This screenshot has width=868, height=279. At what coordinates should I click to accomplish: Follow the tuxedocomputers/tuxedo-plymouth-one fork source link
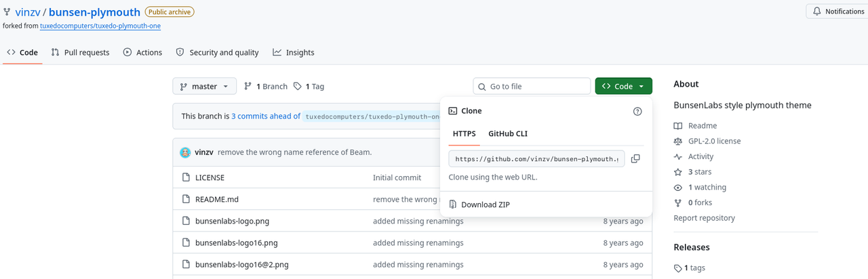100,26
